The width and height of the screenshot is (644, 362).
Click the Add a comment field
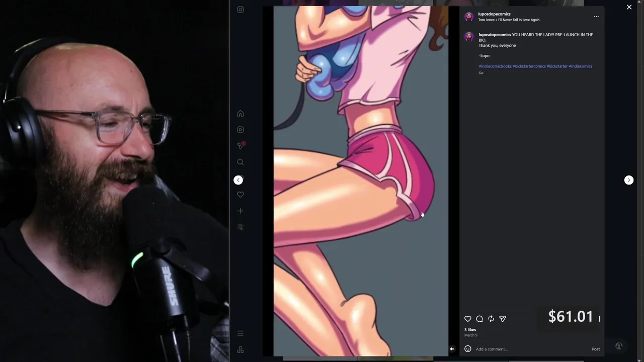coord(531,349)
